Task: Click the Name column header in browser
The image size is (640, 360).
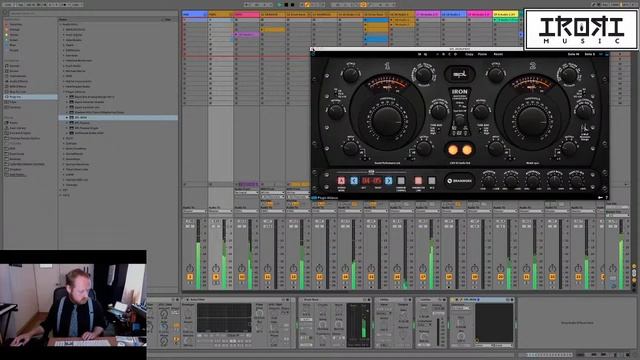Action: 64,19
